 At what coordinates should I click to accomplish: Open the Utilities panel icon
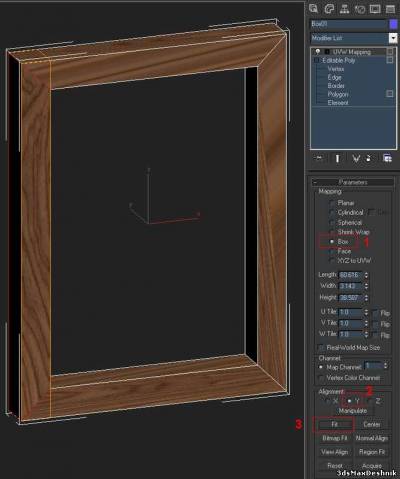click(390, 9)
